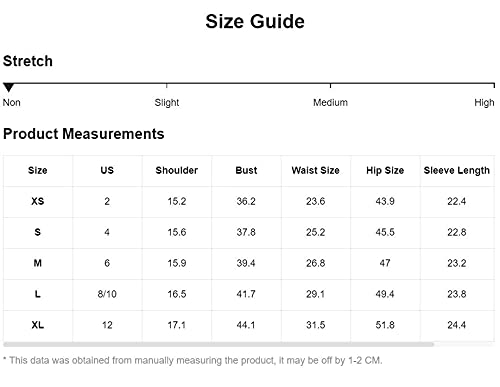Click the Bust column header
The height and width of the screenshot is (387, 500).
coord(246,170)
